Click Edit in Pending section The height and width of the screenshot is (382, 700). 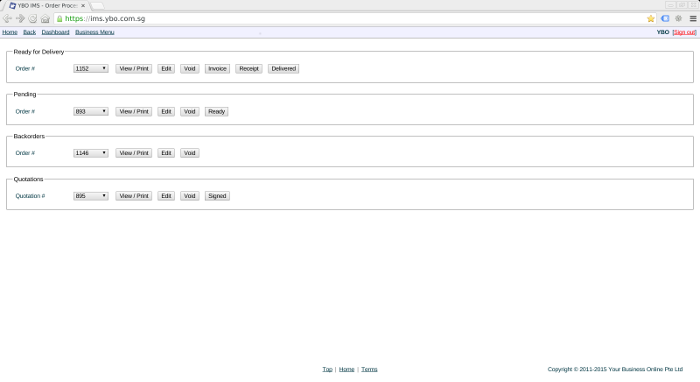[166, 112]
